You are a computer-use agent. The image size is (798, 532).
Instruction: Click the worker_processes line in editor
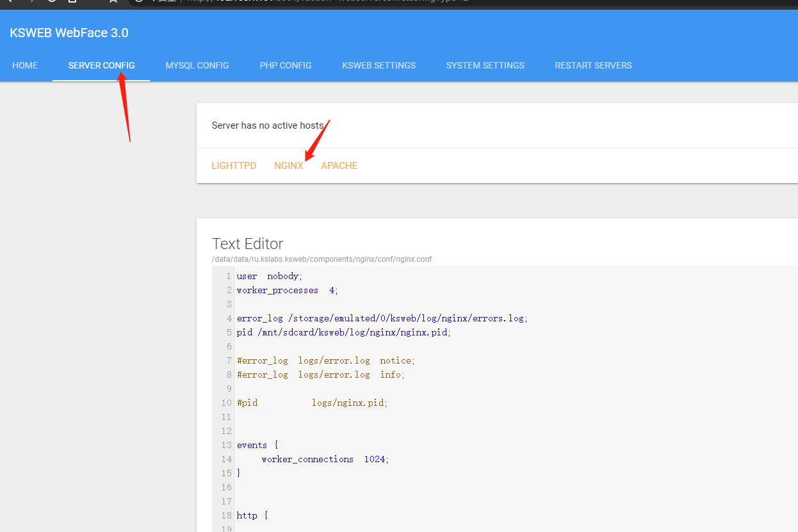(287, 291)
